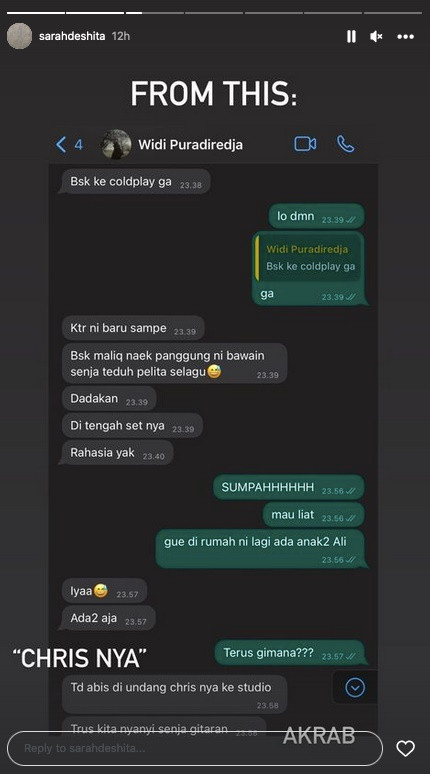Focus the Reply to sarahdeshita input field

click(195, 748)
